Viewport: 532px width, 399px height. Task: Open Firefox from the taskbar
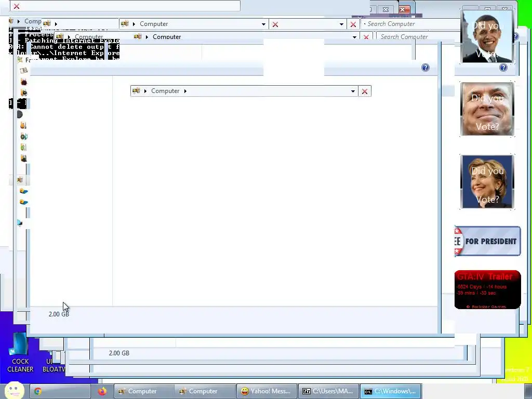click(x=102, y=391)
